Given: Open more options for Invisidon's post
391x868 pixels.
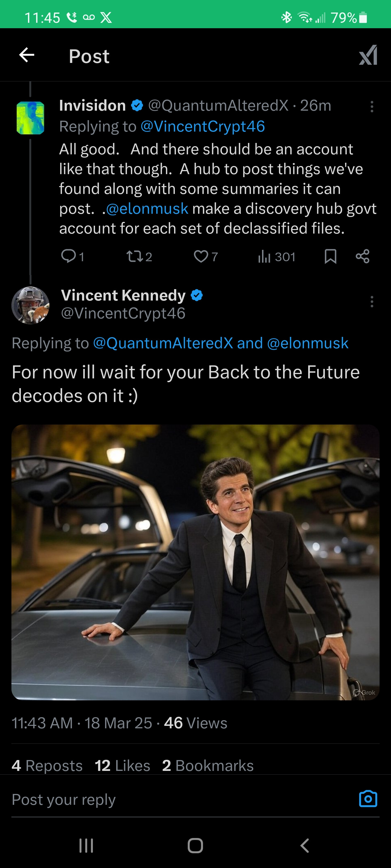Looking at the screenshot, I should 372,107.
